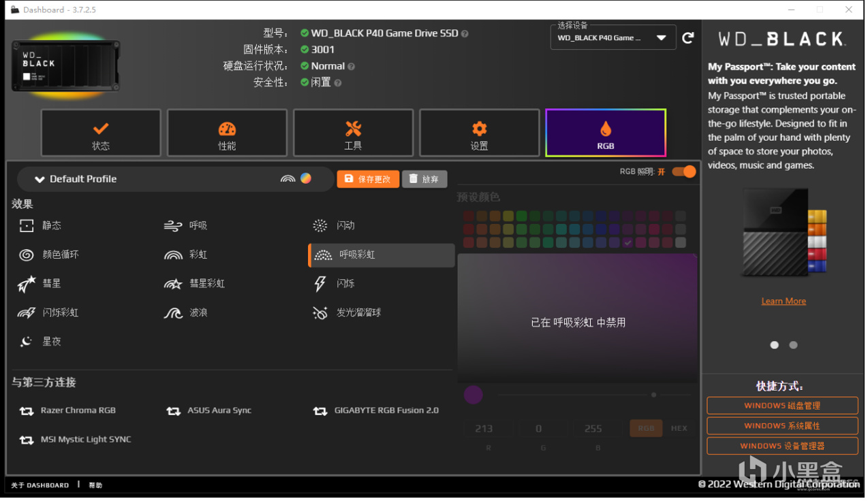Open WINDOWS 系统属性 shortcut

[782, 426]
